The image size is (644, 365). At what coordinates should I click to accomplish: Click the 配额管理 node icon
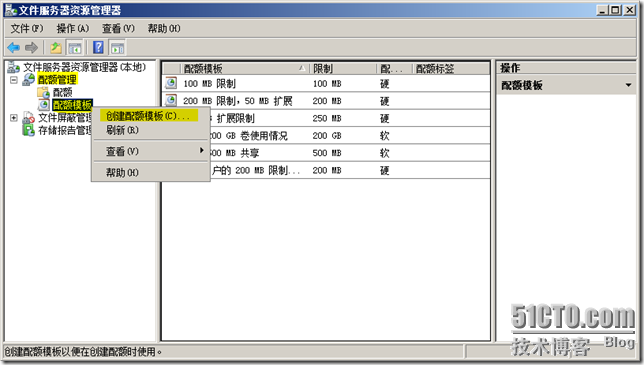point(28,79)
